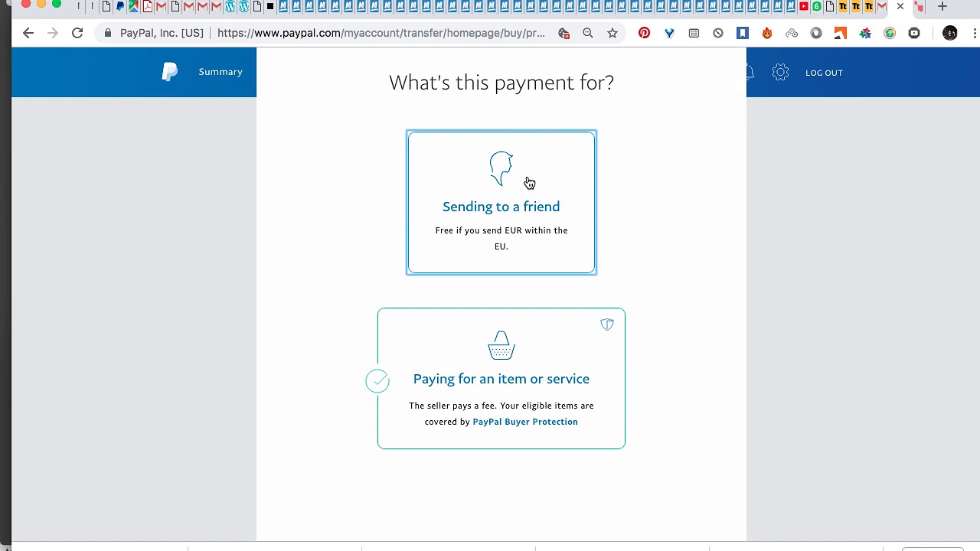Open the zoom magnifier icon in address bar

click(x=588, y=33)
